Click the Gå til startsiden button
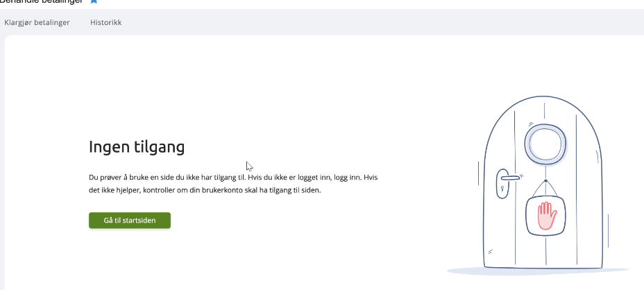This screenshot has width=644, height=290. (x=130, y=221)
